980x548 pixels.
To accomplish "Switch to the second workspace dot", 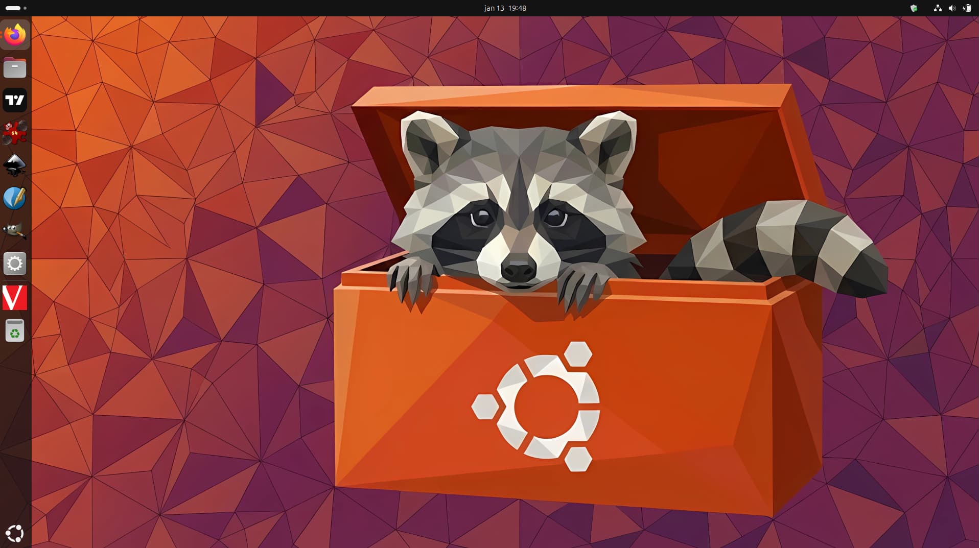I will (25, 8).
